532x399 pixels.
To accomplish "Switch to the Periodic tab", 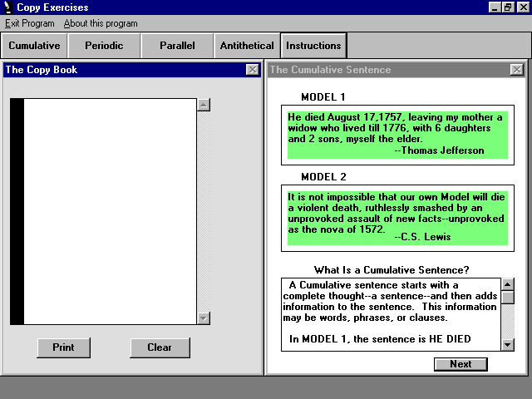I will tap(104, 46).
